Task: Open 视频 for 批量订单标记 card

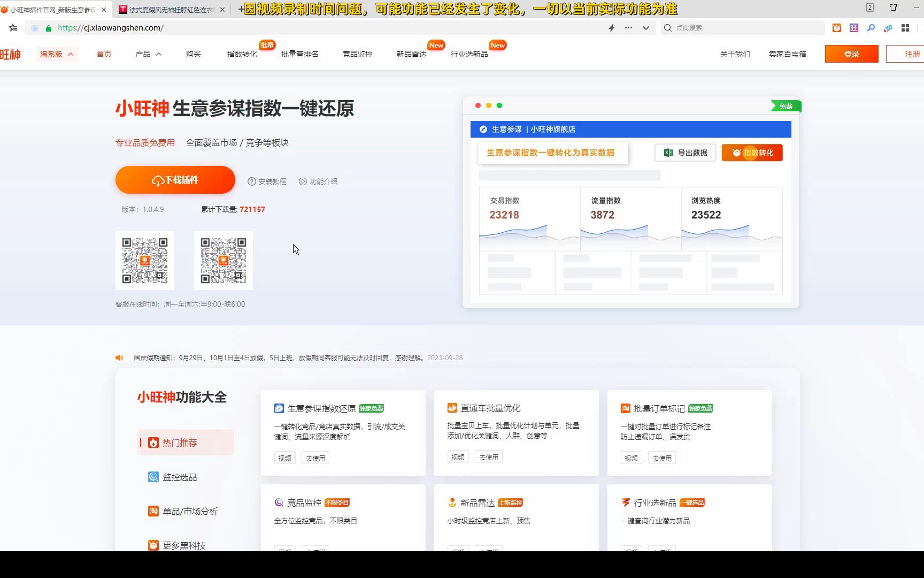Action: coord(632,458)
